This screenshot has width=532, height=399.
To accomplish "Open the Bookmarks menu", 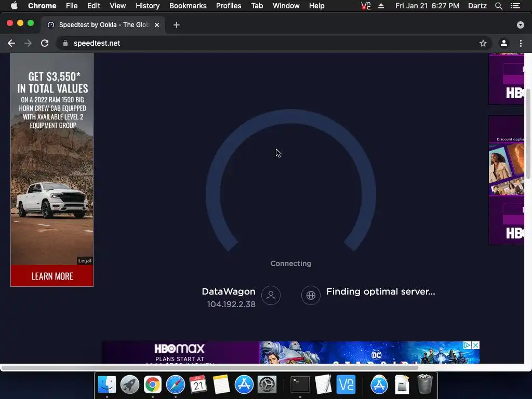I will [188, 6].
